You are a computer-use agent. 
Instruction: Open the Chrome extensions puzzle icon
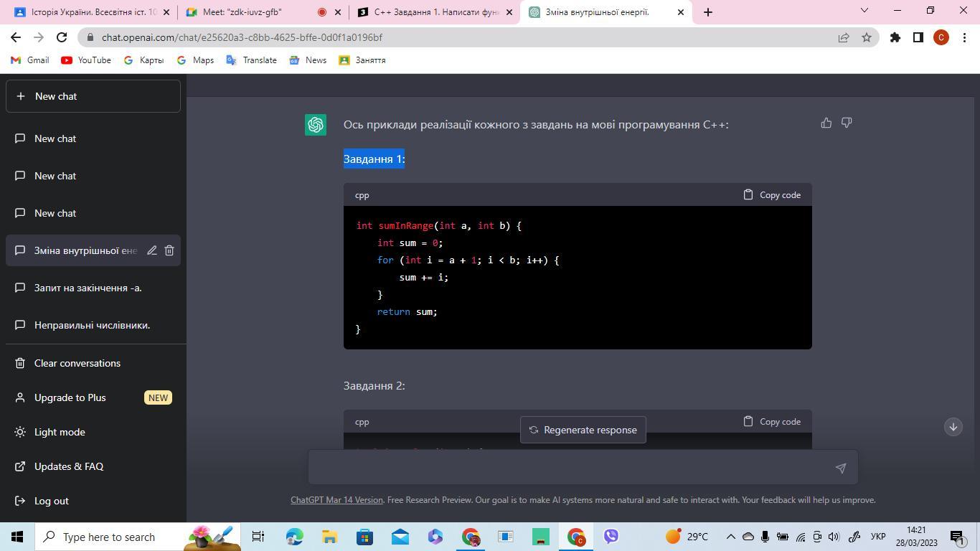895,37
